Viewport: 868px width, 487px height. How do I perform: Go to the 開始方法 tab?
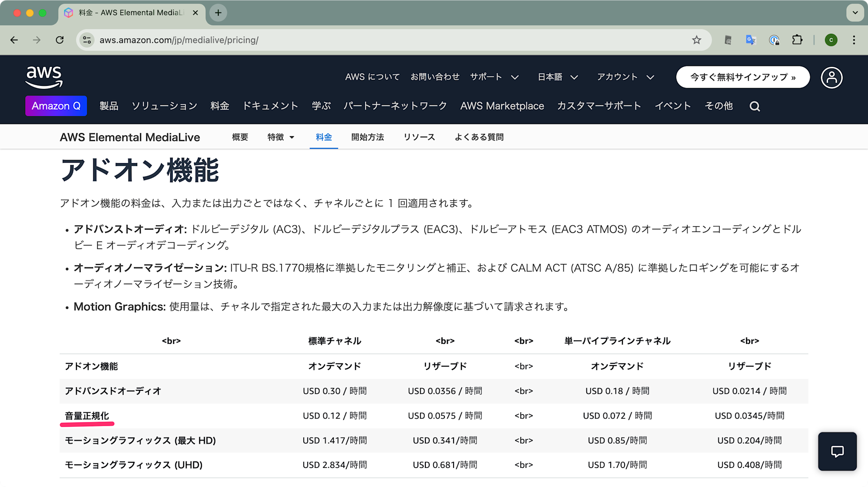coord(368,137)
